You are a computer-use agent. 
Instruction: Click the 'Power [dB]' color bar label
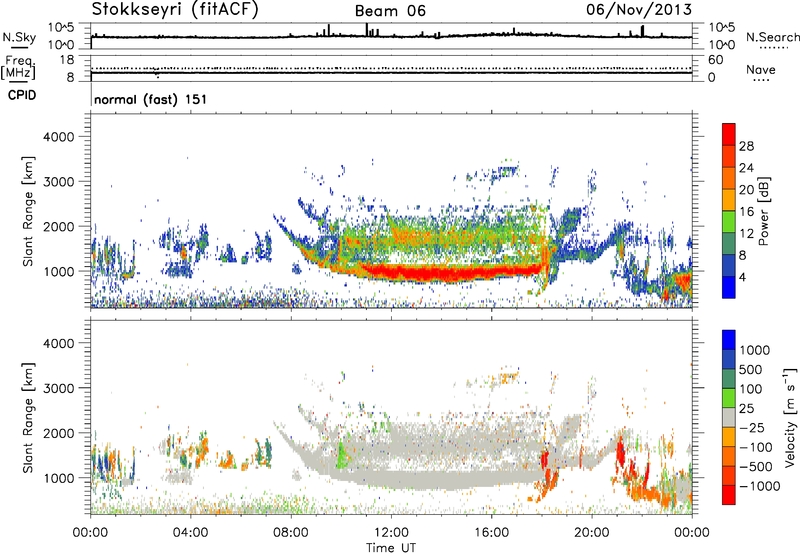[763, 211]
